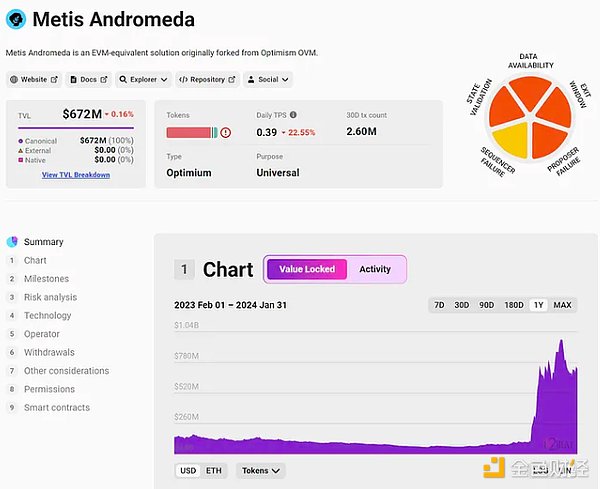Click View TVL Breakdown link
The image size is (600, 489).
(x=76, y=175)
